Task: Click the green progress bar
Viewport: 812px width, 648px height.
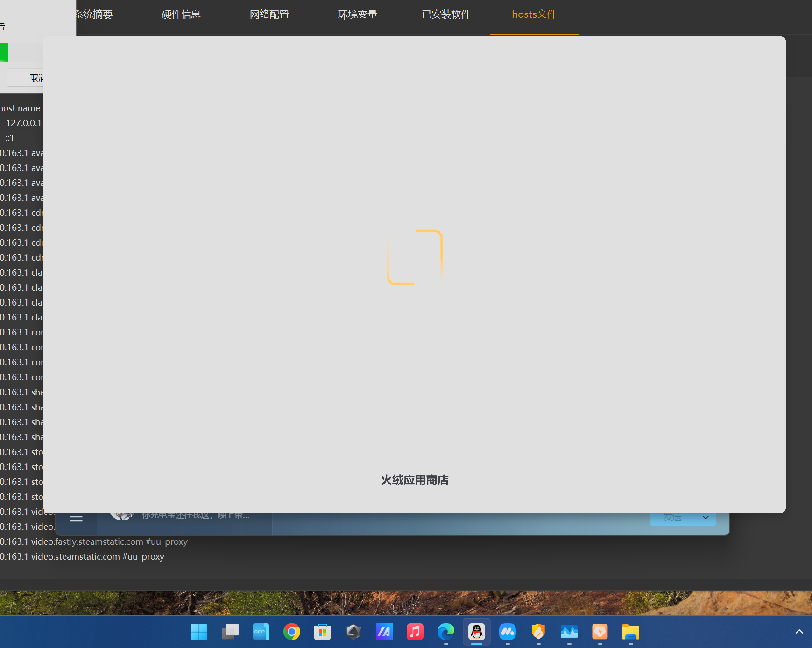Action: pos(4,52)
